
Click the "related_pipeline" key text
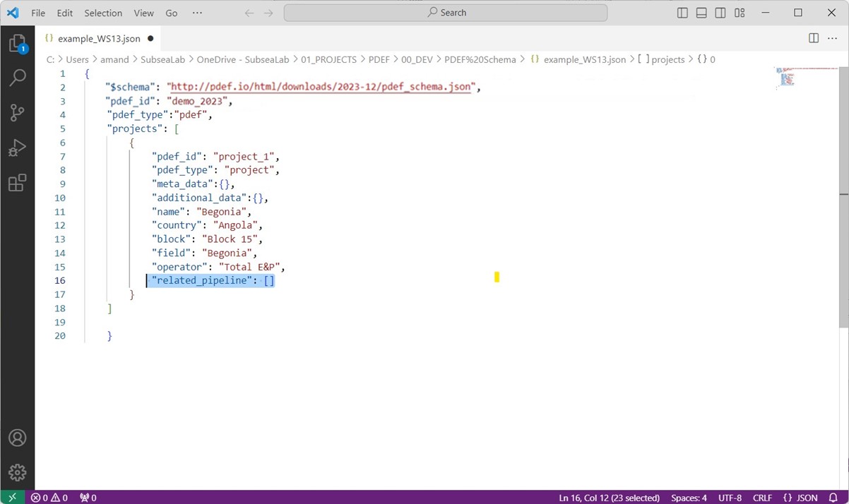[202, 280]
